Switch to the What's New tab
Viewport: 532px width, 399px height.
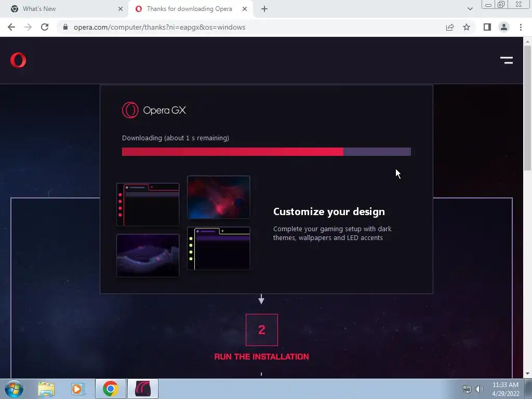coord(63,9)
